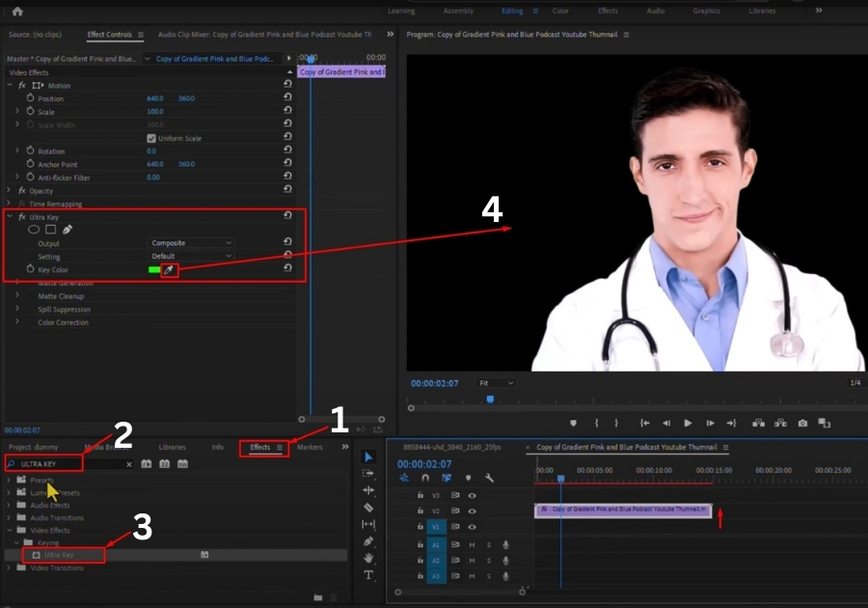Click the Extract button in Program monitor
Image resolution: width=868 pixels, height=608 pixels.
[780, 423]
